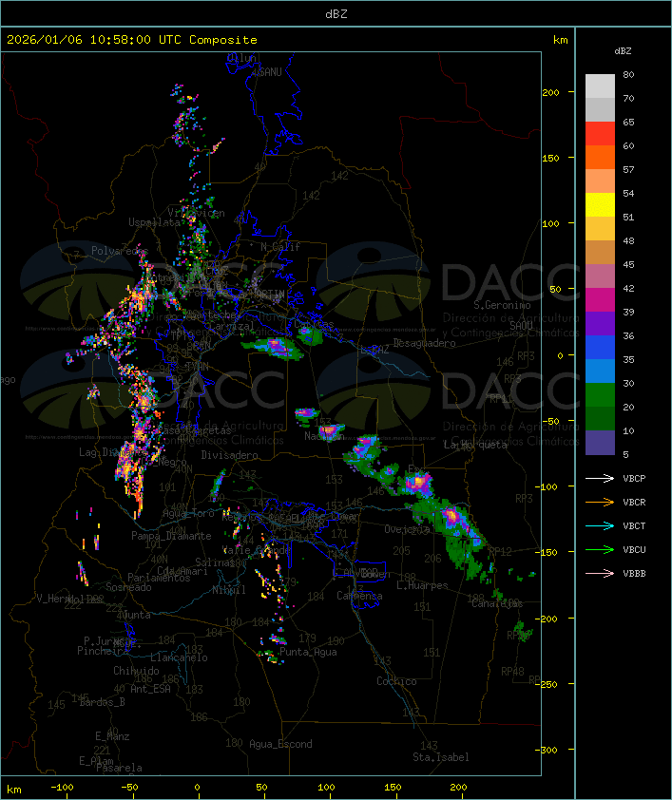Pick the magenta 39-42 dBZ legend swatch
This screenshot has width=672, height=800.
(x=600, y=300)
